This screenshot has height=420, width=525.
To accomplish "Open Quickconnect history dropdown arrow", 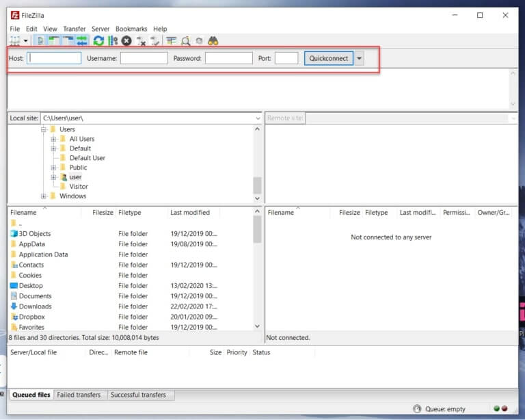I will click(359, 58).
